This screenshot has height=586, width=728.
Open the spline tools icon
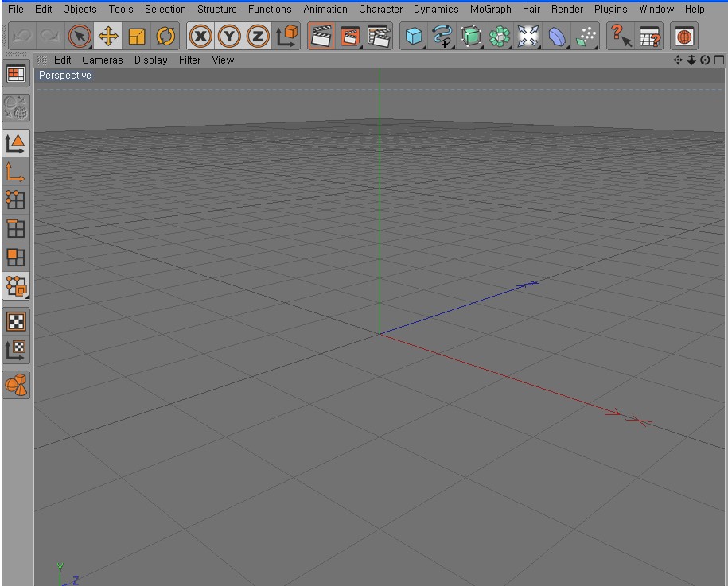(442, 36)
